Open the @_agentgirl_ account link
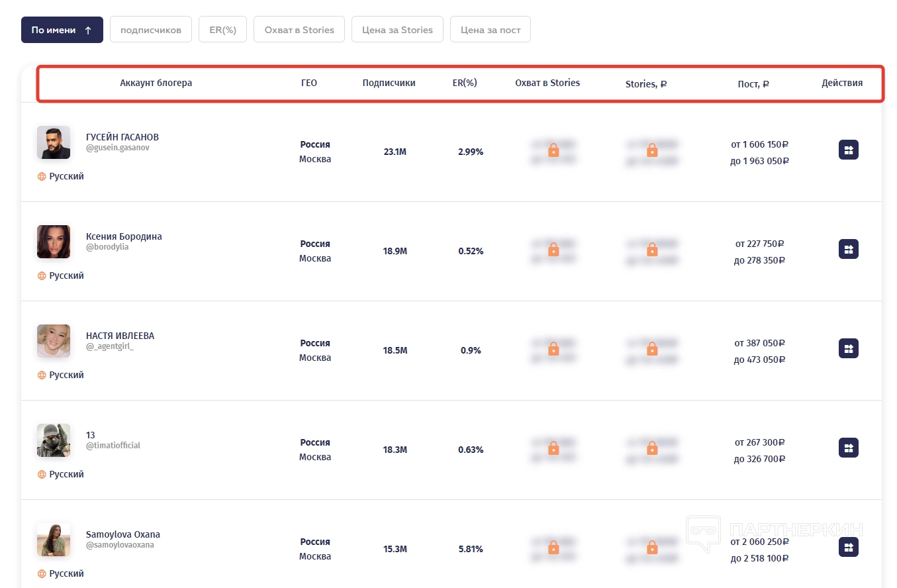This screenshot has width=897, height=588. click(x=110, y=346)
